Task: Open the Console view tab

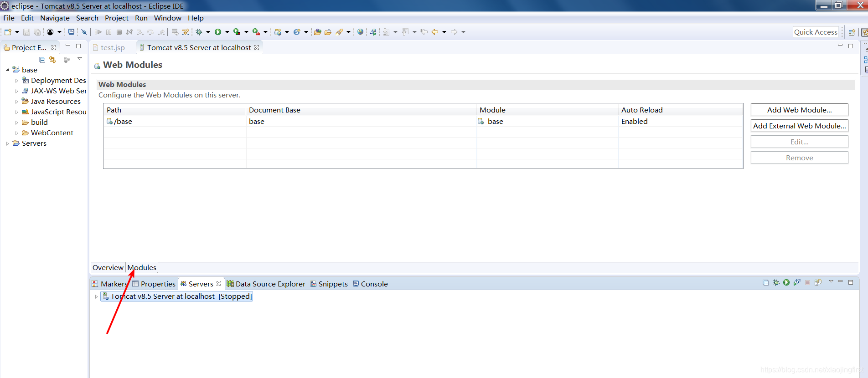Action: (x=370, y=284)
